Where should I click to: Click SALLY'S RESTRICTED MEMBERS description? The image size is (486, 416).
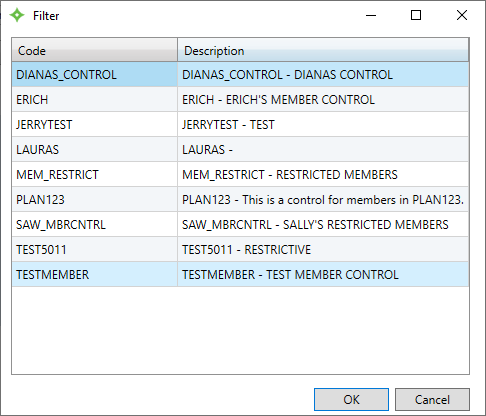tap(323, 225)
